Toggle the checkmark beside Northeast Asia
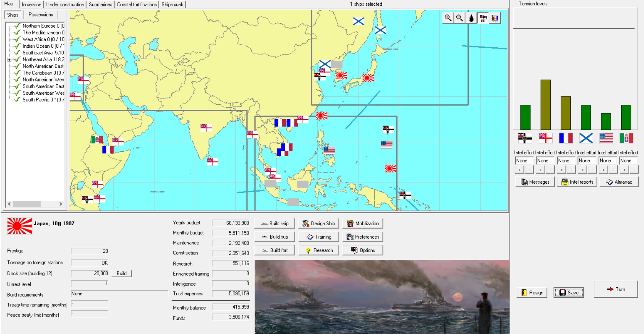The width and height of the screenshot is (644, 334). click(x=17, y=59)
